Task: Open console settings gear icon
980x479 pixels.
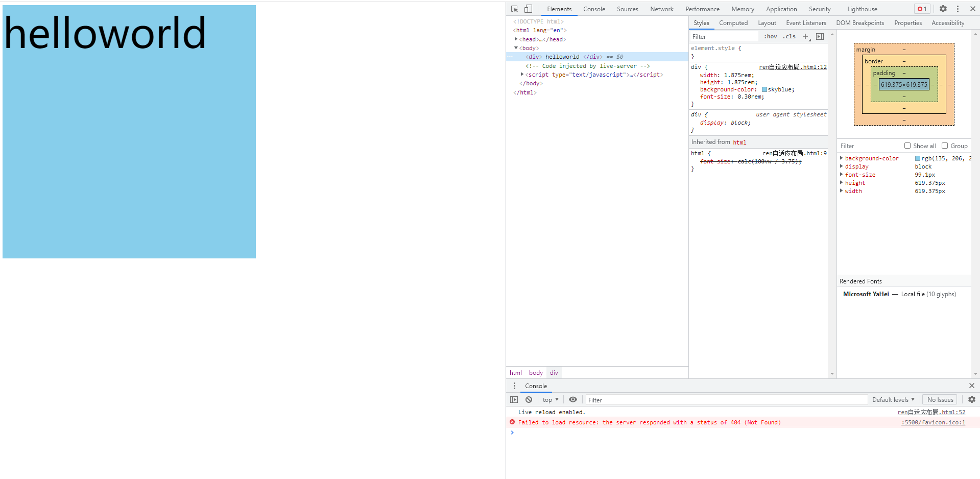Action: [972, 399]
